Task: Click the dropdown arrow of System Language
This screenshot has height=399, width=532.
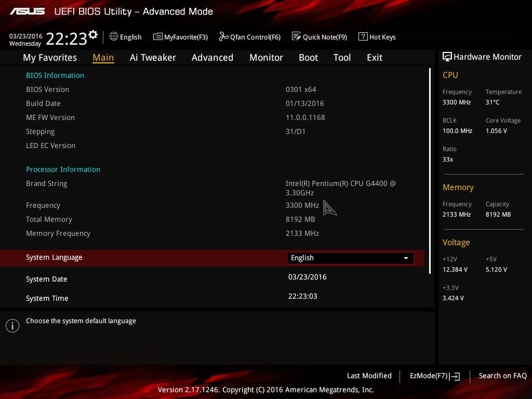Action: coord(406,258)
